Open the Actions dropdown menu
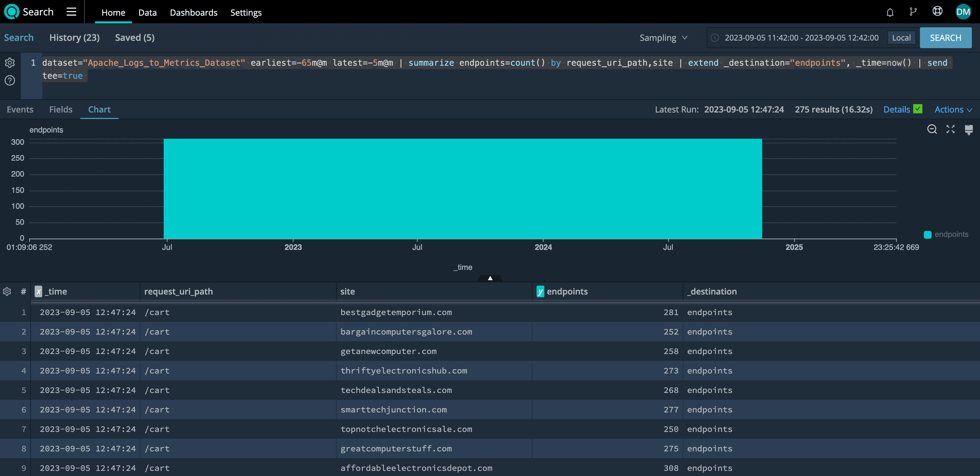 (953, 110)
